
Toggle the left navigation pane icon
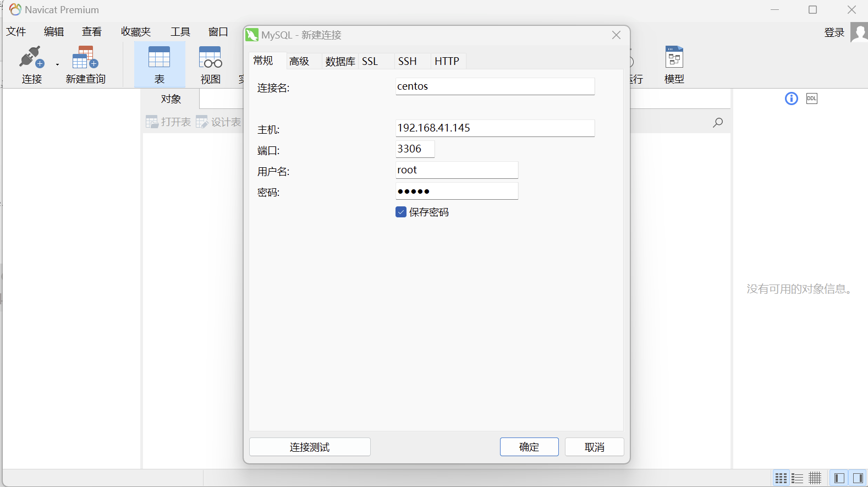click(839, 478)
